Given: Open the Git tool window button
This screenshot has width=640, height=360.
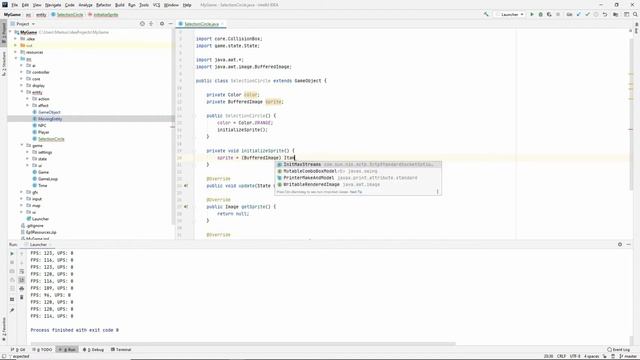Looking at the screenshot, I should coord(18,349).
